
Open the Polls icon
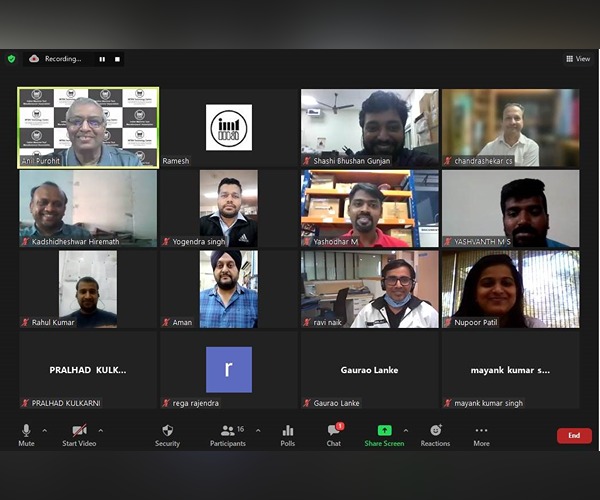pyautogui.click(x=288, y=431)
